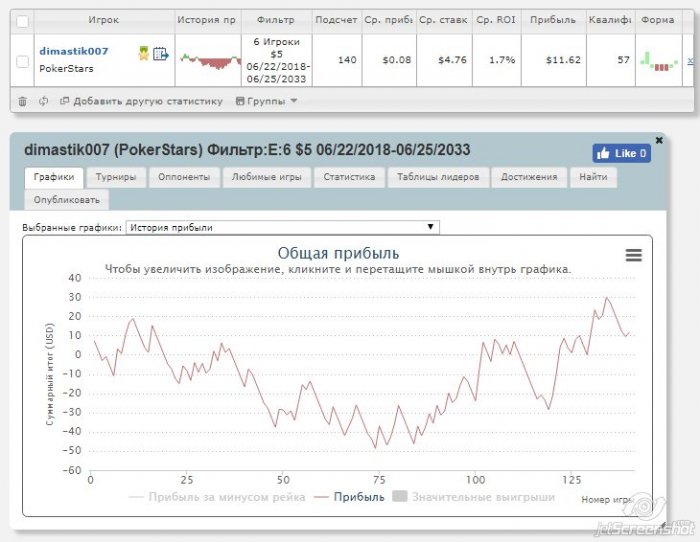Open the Оппоненты tab
The image size is (700, 542).
pyautogui.click(x=184, y=177)
